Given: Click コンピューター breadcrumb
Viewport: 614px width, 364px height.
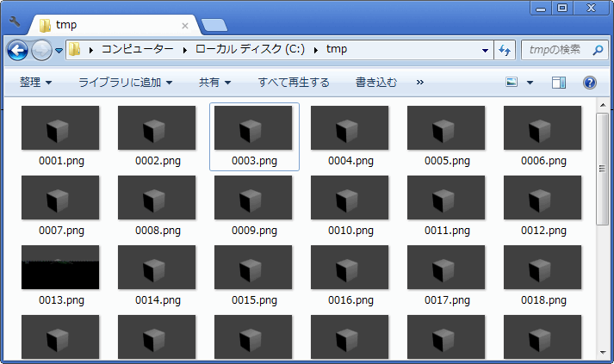Looking at the screenshot, I should point(138,49).
